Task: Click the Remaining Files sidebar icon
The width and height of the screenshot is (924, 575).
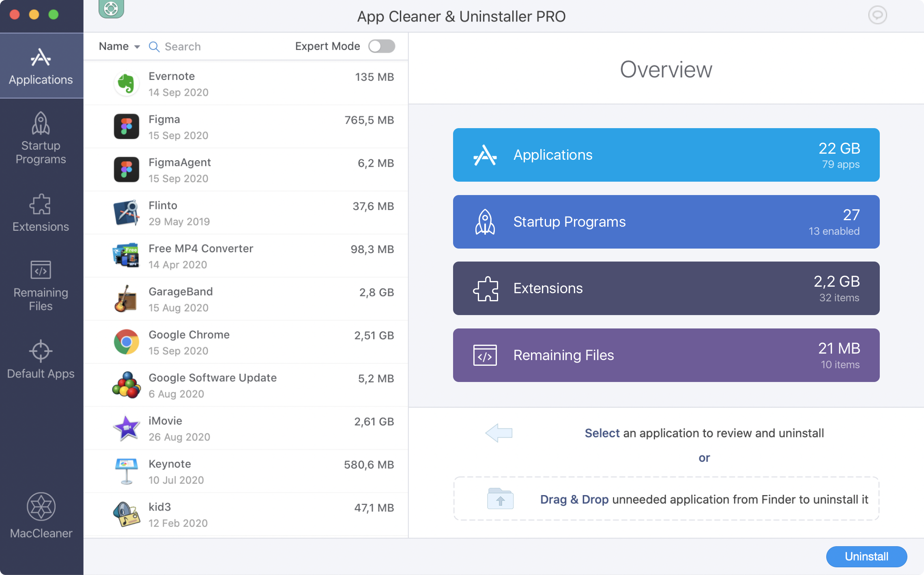Action: click(x=41, y=285)
